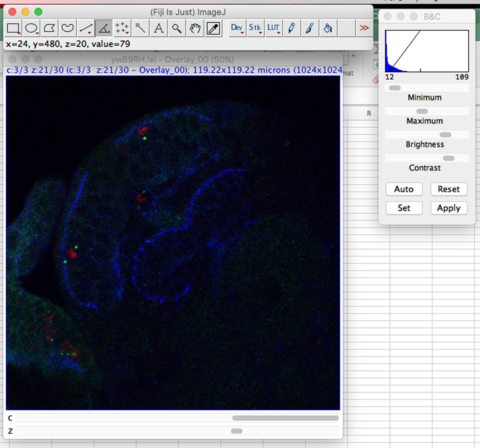480x448 pixels.
Task: Select the Wand tracing tool
Action: tap(140, 28)
